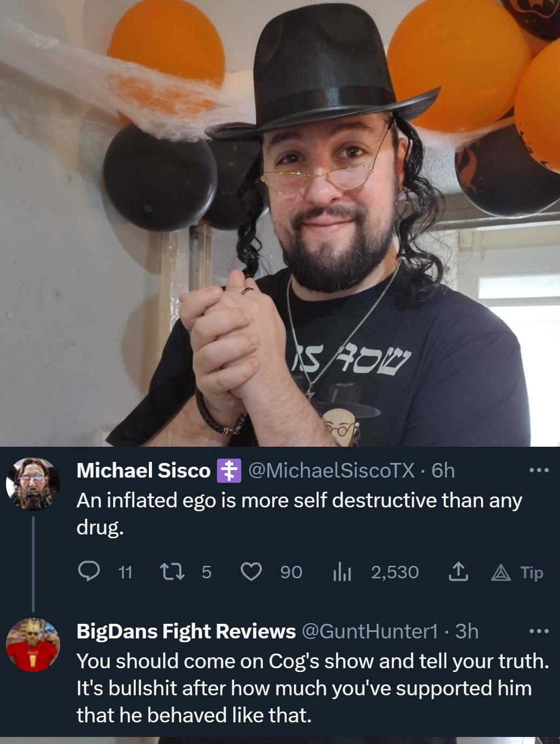Click the 3h timestamp on the reply
560x744 pixels.
pos(467,631)
